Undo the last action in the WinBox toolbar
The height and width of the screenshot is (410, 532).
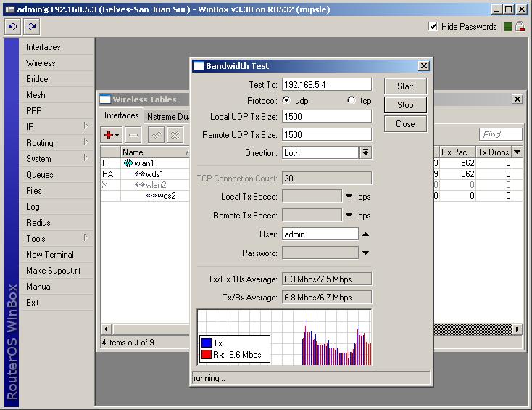pyautogui.click(x=13, y=27)
